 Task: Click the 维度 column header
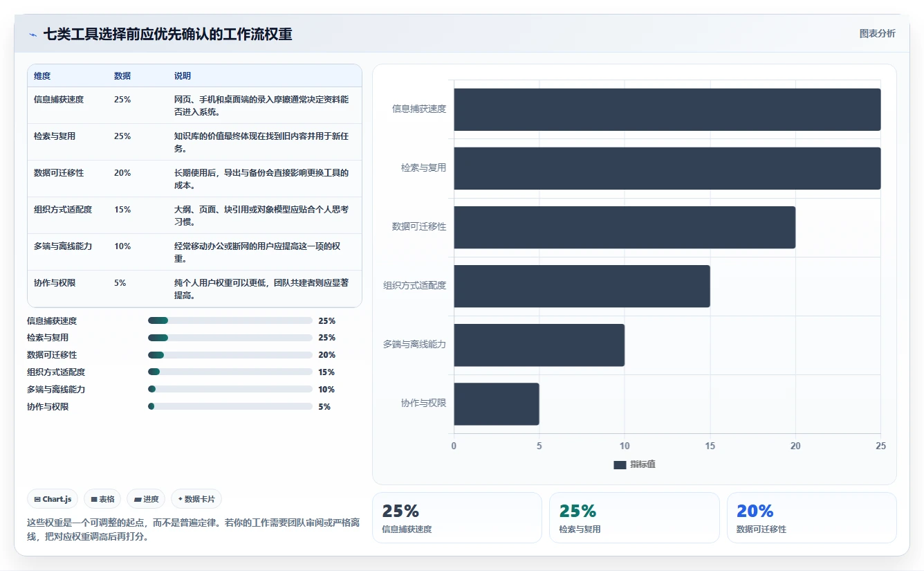(42, 76)
